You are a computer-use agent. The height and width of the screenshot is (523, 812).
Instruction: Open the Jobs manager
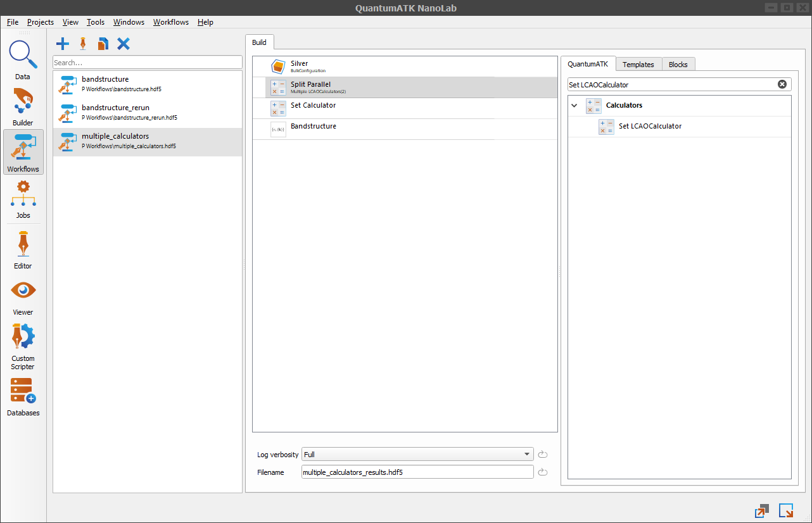click(x=23, y=198)
